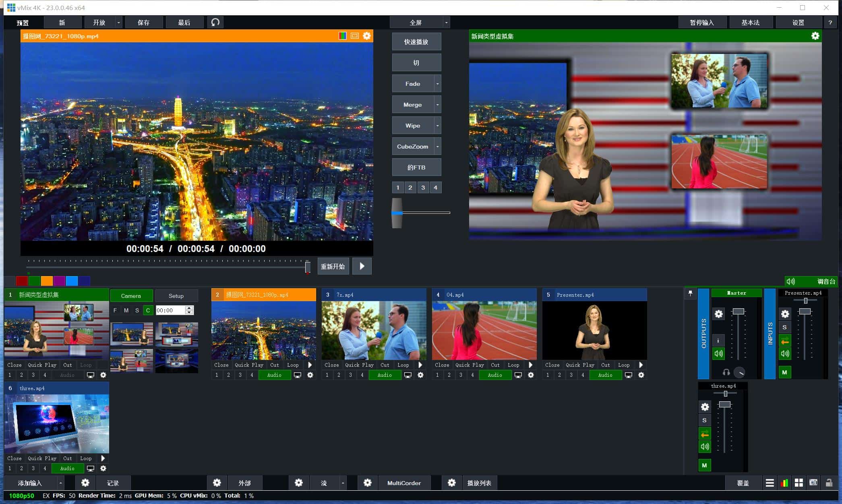Viewport: 842px width, 504px height.
Task: Select the orange color swatch
Action: coord(47,281)
